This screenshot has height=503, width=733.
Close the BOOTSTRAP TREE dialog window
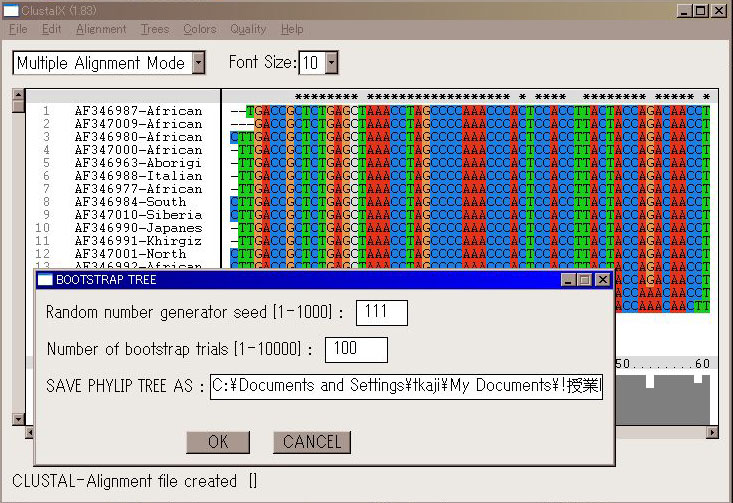click(603, 280)
